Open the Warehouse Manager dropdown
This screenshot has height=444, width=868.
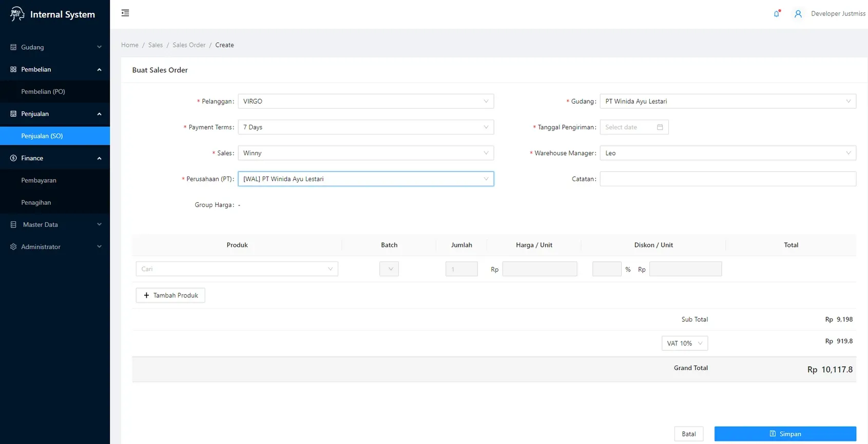click(728, 153)
